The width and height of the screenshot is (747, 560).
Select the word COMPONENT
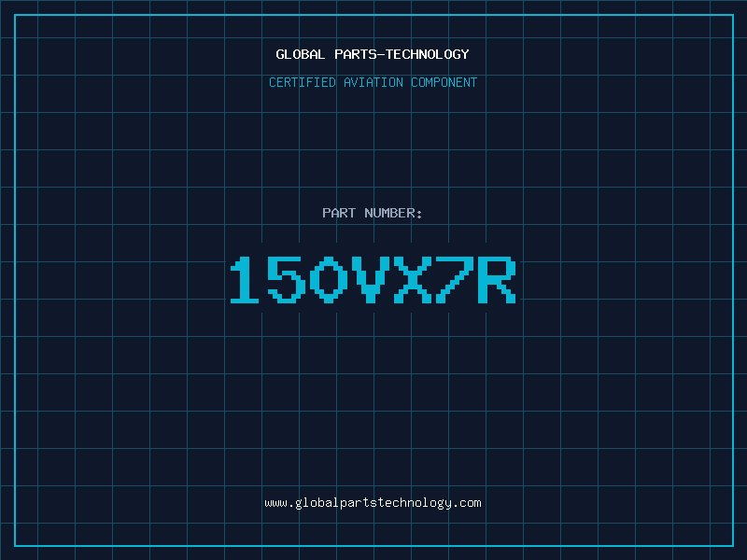pos(444,82)
